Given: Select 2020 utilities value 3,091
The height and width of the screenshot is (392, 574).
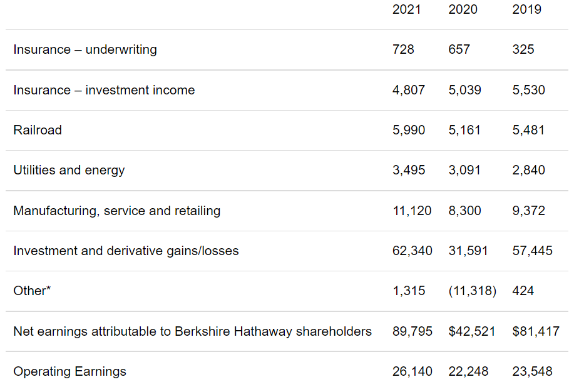Looking at the screenshot, I should click(464, 171).
